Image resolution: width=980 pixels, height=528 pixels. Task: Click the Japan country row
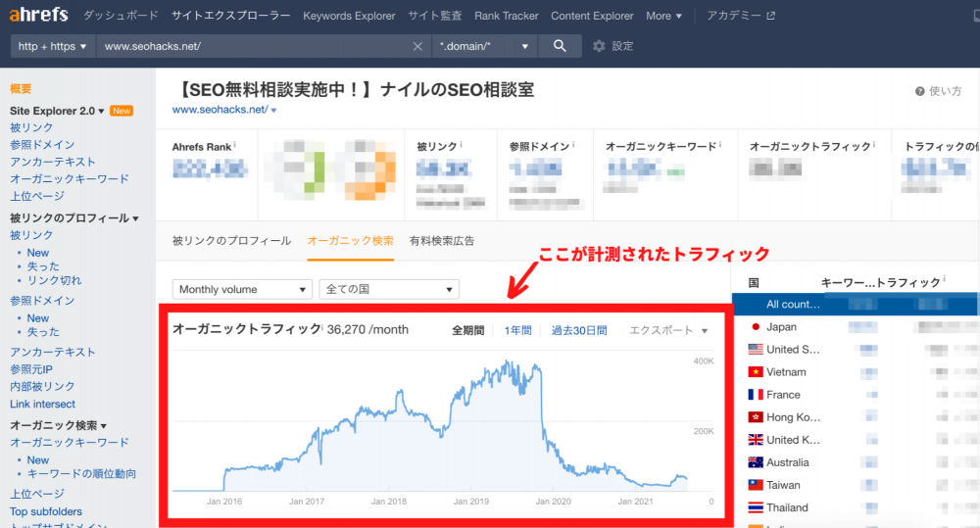856,327
